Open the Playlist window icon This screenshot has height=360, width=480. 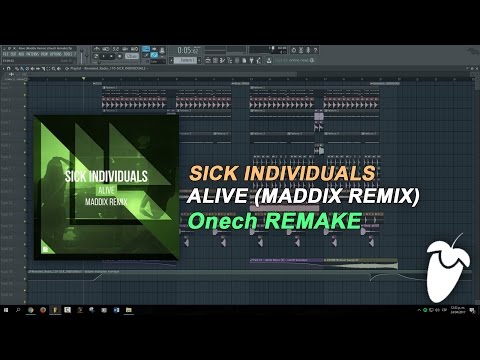(208, 60)
